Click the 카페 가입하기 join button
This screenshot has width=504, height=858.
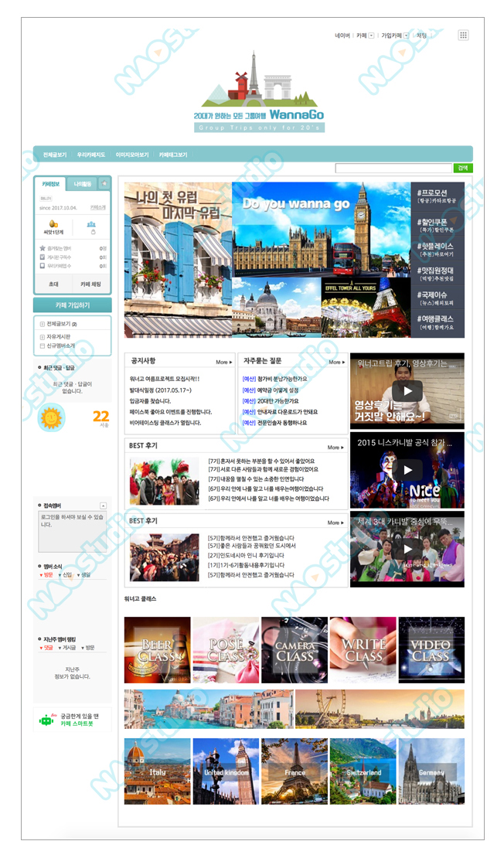coord(72,305)
